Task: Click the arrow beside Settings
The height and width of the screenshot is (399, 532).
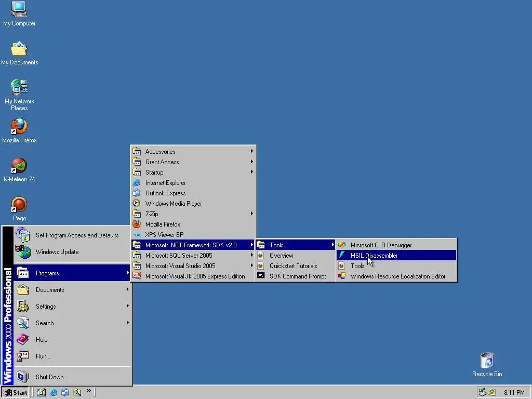Action: (128, 306)
